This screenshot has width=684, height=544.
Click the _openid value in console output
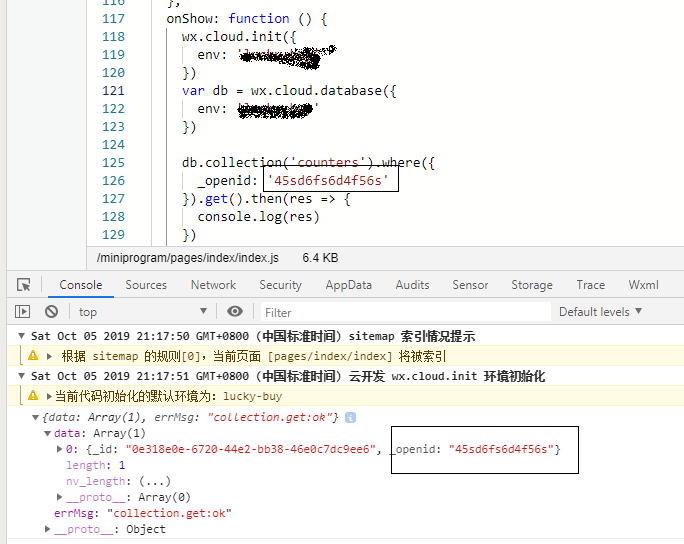point(501,449)
